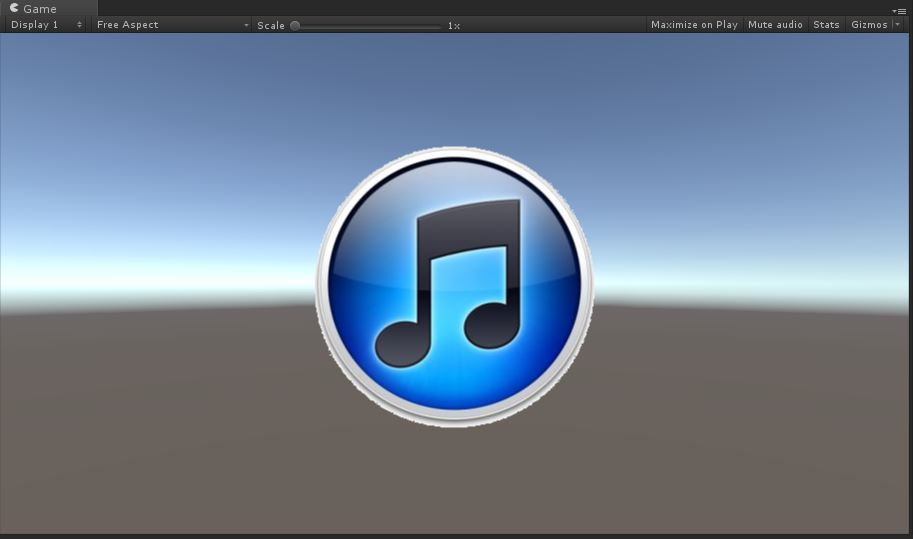Open the Free Aspect ratio dropdown
The image size is (913, 539).
point(172,24)
